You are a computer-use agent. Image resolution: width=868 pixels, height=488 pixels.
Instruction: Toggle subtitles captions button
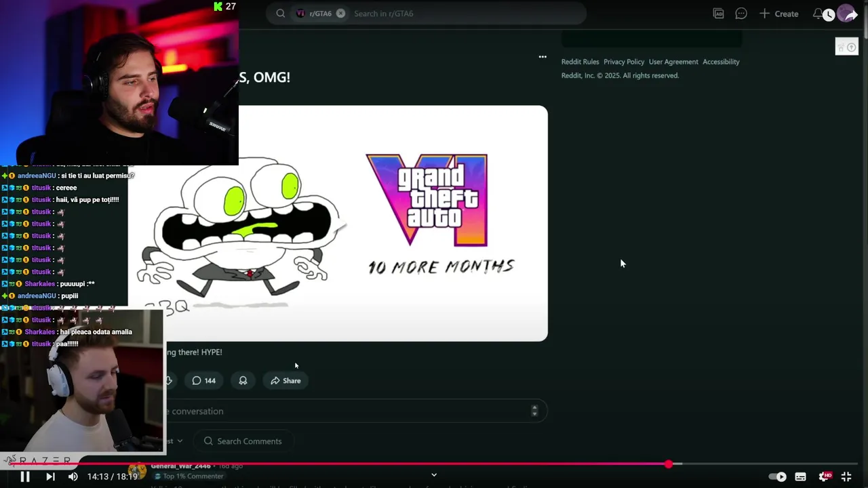pyautogui.click(x=800, y=476)
